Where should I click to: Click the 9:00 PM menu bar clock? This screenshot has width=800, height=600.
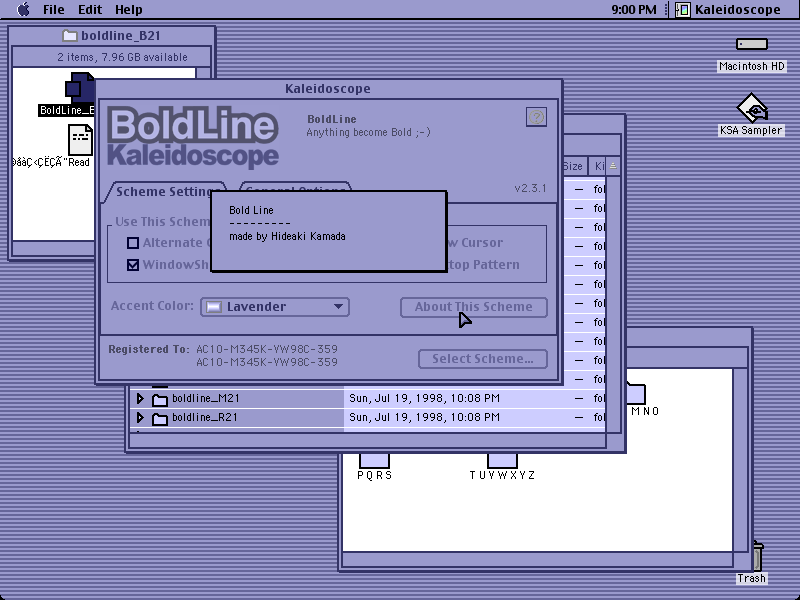point(634,9)
